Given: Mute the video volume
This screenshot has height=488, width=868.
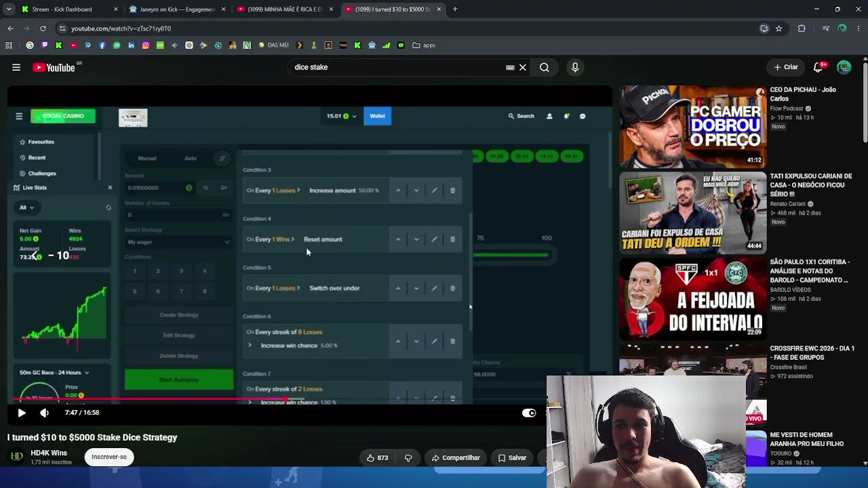Looking at the screenshot, I should [44, 413].
